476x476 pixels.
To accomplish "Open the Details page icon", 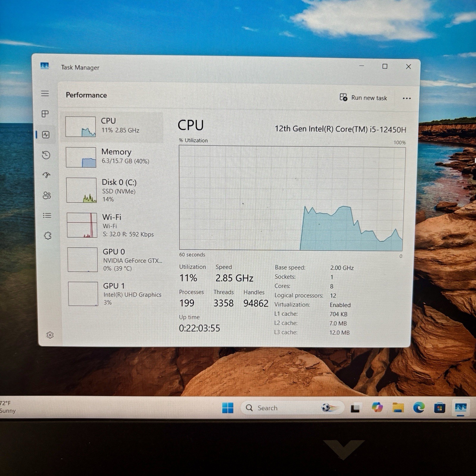I will coord(47,215).
